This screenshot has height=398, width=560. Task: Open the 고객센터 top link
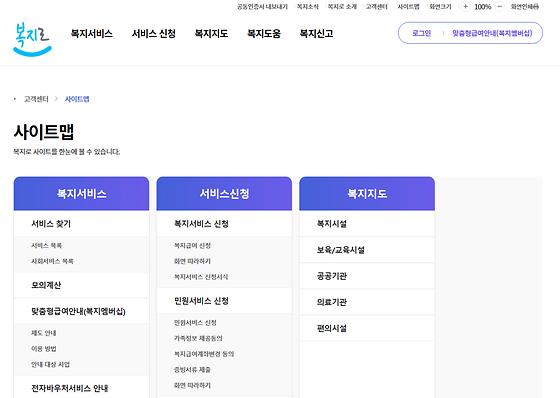tap(377, 6)
